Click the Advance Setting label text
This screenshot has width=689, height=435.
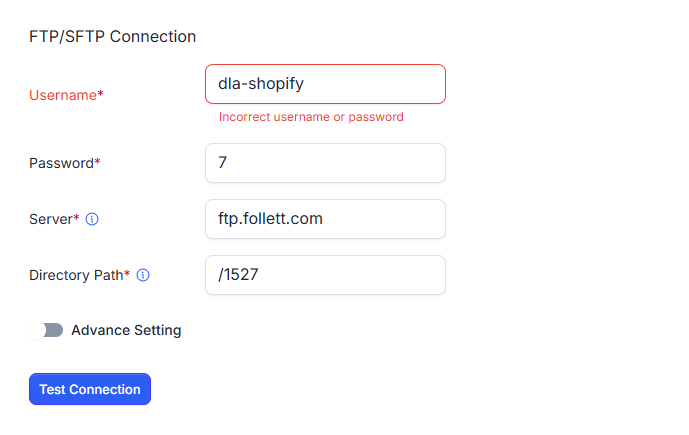[x=126, y=330]
